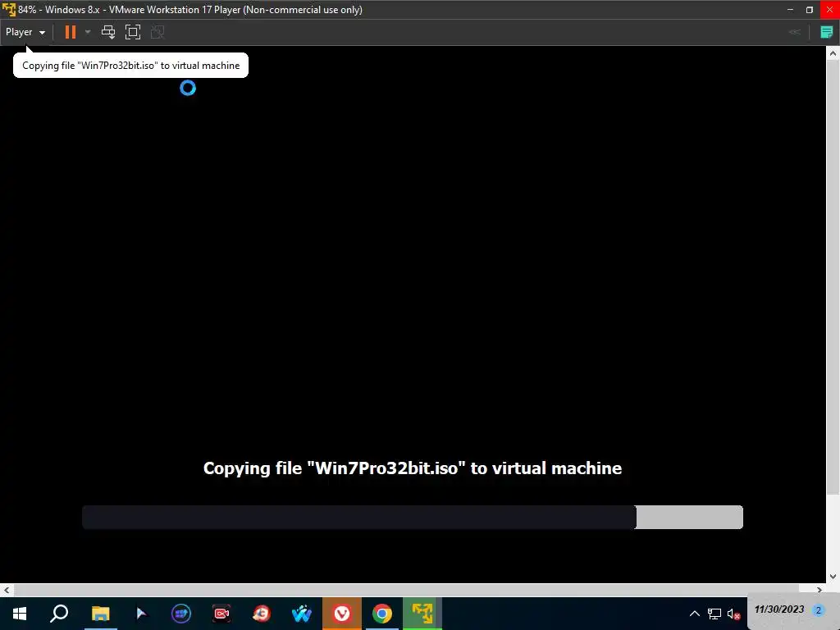
Task: Open the blue W app in taskbar
Action: click(302, 614)
